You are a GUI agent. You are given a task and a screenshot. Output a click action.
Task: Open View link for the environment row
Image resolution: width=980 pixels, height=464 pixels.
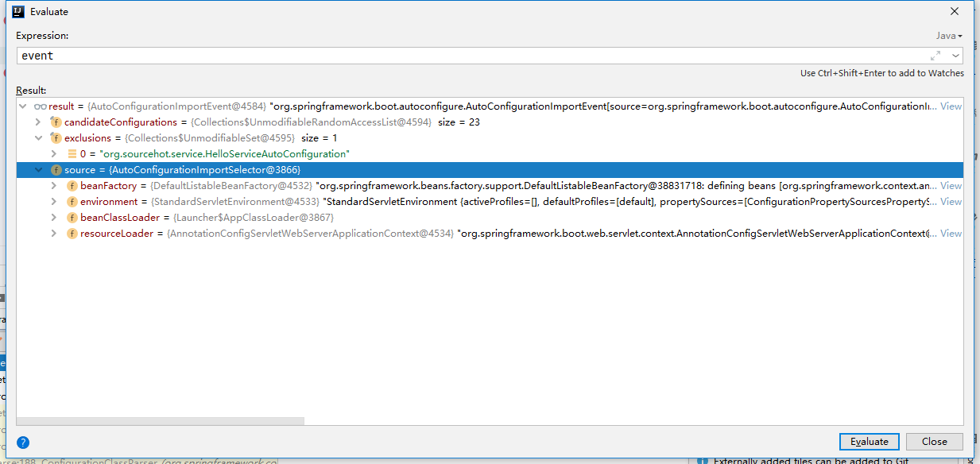point(951,202)
